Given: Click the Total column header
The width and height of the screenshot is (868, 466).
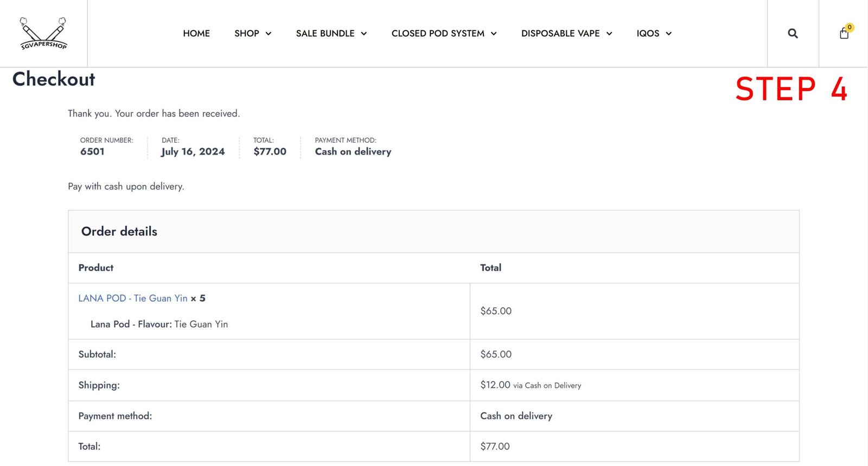Looking at the screenshot, I should pyautogui.click(x=490, y=268).
